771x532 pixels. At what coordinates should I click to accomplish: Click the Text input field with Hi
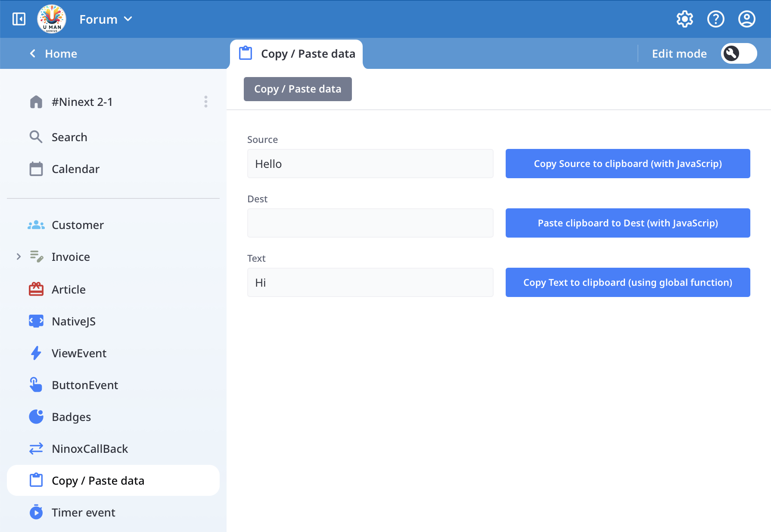370,282
